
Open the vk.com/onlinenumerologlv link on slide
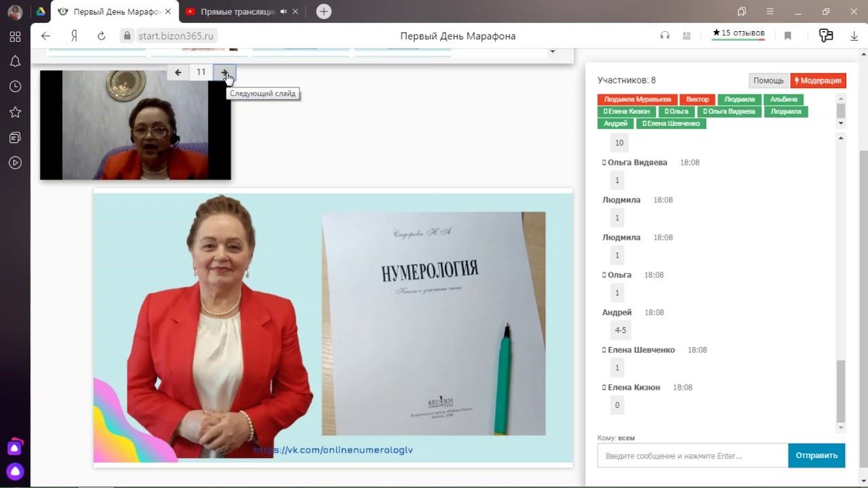[x=333, y=450]
